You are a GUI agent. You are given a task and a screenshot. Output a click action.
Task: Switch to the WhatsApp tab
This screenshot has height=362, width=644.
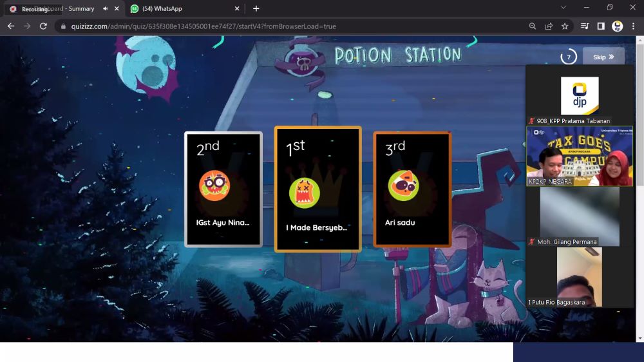point(180,8)
